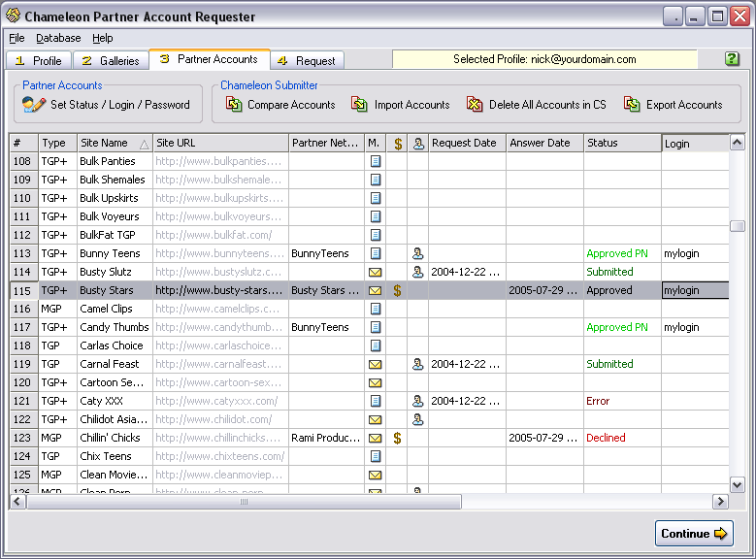Click the person column header icon
The image size is (756, 559).
[418, 144]
